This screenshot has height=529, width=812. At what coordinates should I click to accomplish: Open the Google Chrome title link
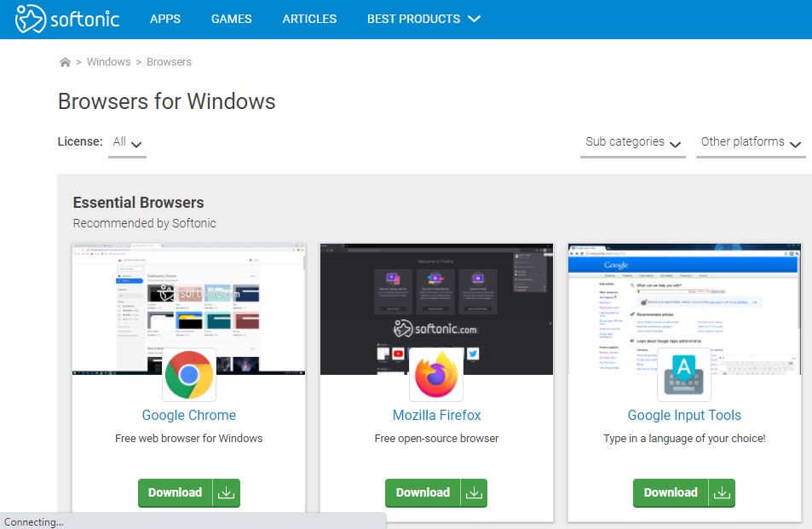(189, 415)
